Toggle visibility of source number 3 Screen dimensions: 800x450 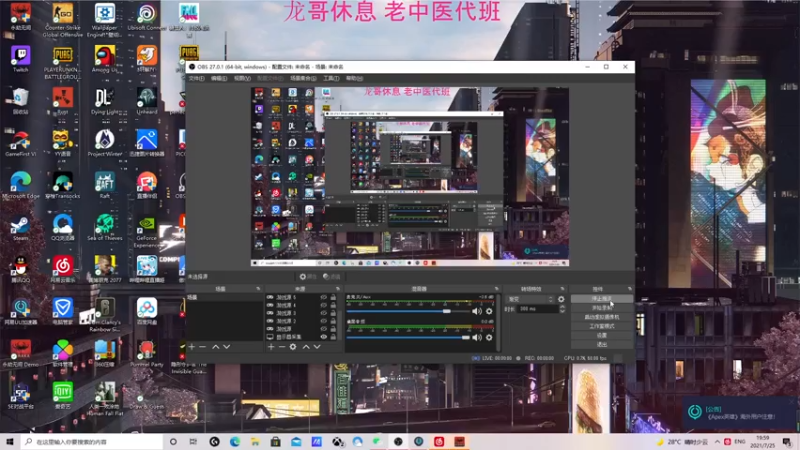[x=323, y=313]
